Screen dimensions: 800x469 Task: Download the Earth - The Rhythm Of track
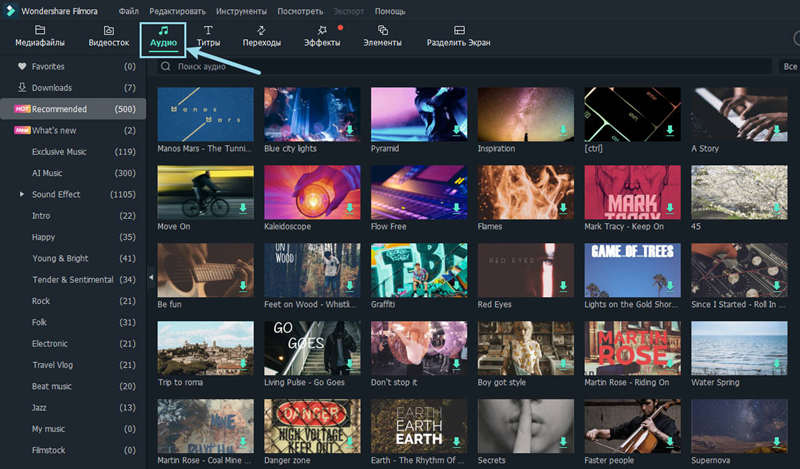click(x=456, y=442)
